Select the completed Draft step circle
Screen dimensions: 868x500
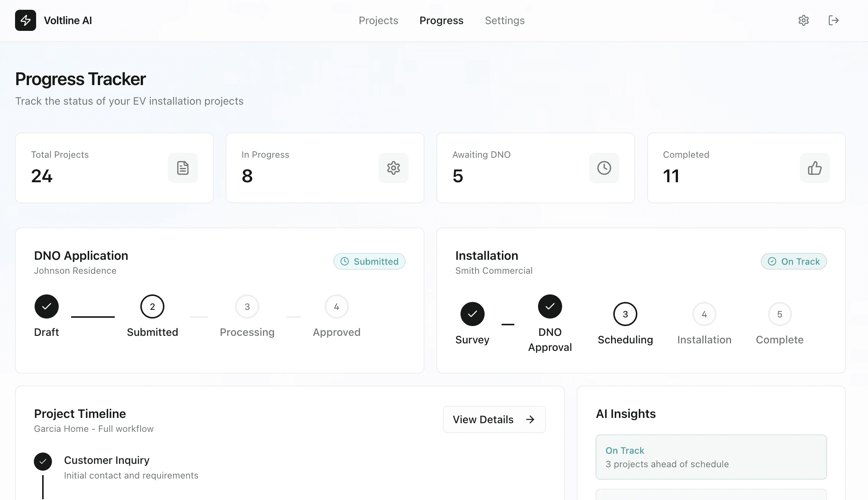click(x=47, y=306)
